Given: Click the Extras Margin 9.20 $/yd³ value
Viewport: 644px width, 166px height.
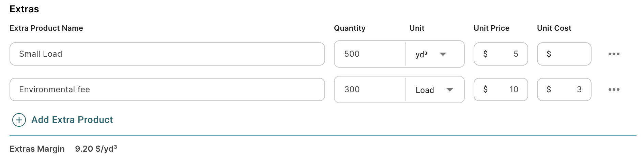Looking at the screenshot, I should 96,149.
